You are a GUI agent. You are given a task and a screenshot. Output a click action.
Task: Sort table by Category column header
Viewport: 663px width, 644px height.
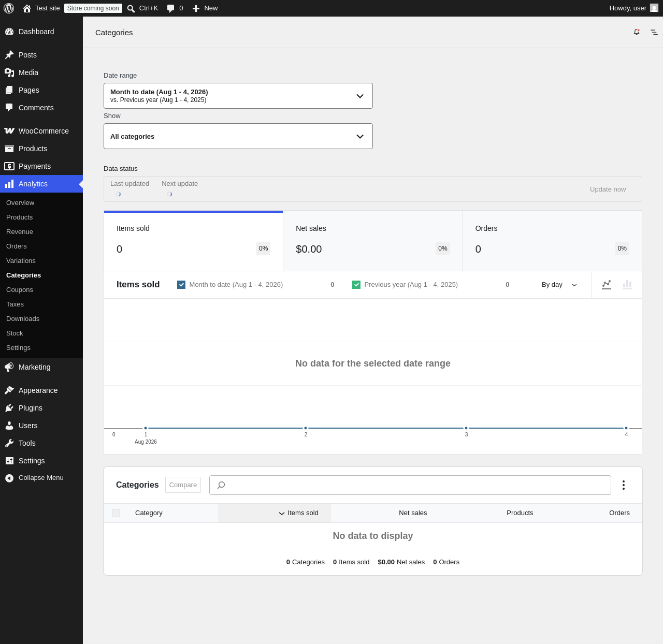pos(149,513)
